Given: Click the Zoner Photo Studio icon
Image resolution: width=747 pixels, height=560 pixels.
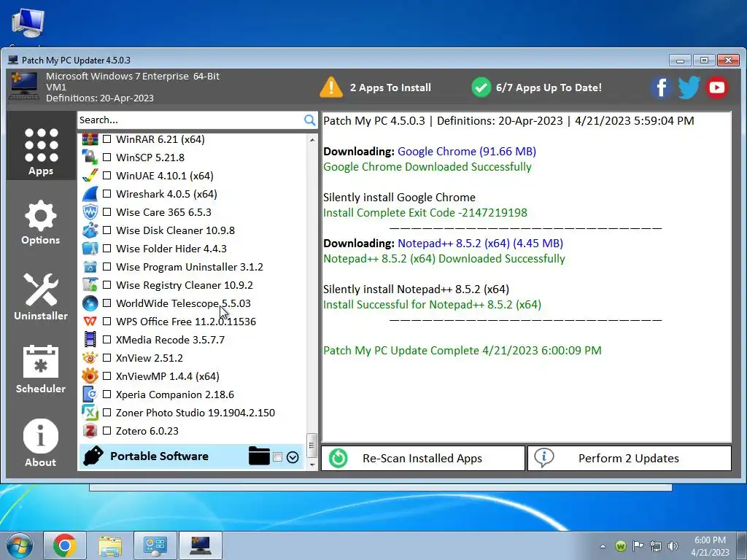Looking at the screenshot, I should (90, 413).
